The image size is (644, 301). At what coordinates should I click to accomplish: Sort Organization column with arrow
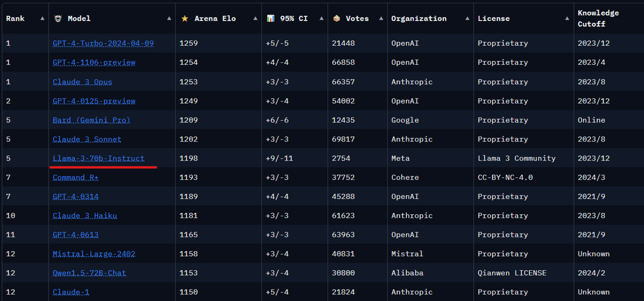[x=467, y=18]
